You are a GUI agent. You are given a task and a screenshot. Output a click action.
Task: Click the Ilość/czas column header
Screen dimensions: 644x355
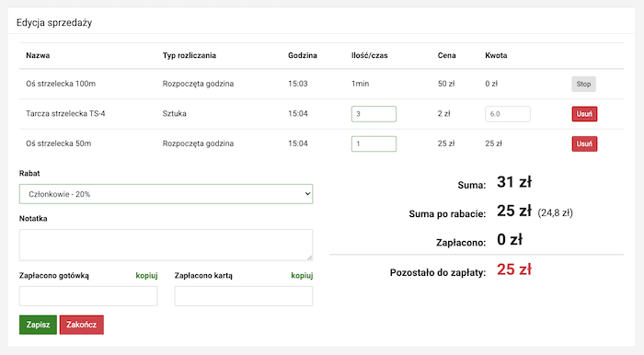tap(369, 55)
